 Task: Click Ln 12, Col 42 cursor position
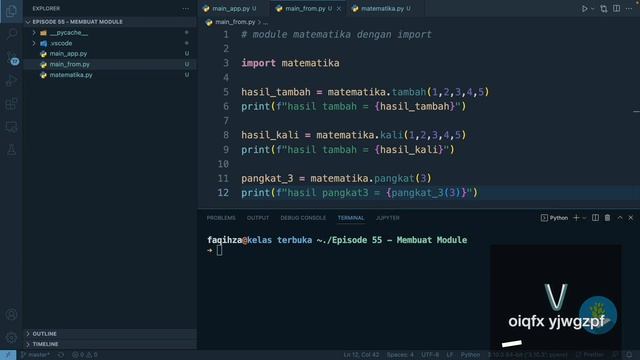pos(361,355)
